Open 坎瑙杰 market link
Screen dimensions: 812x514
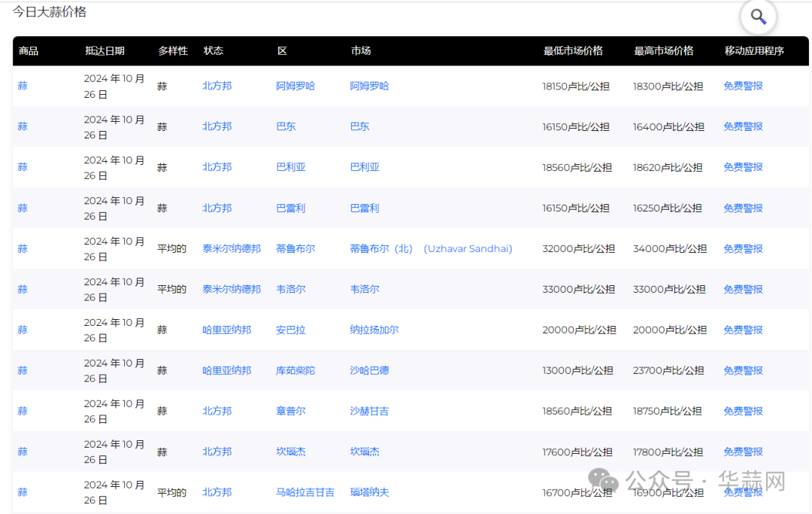click(365, 452)
